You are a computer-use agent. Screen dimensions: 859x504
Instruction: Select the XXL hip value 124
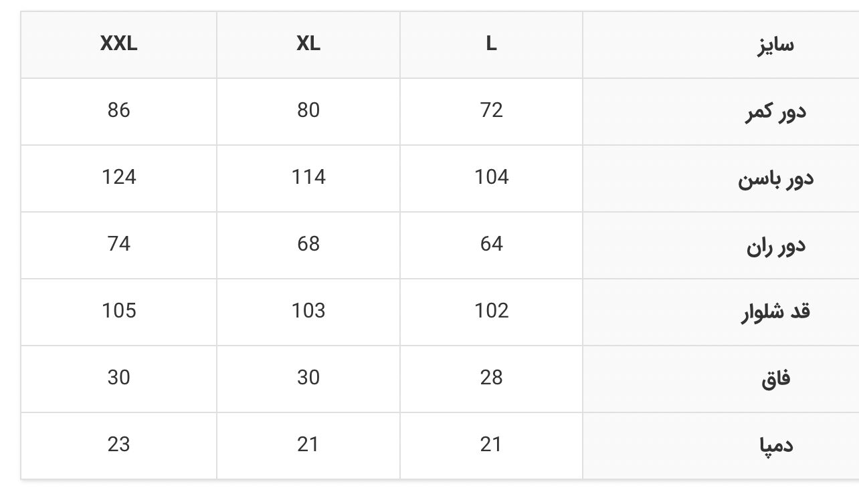coord(118,177)
